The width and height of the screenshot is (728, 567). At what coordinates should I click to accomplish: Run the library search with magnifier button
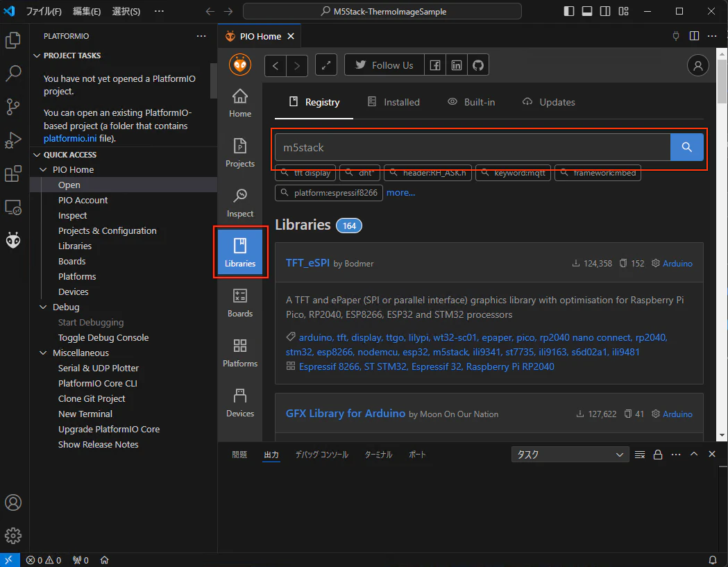686,147
